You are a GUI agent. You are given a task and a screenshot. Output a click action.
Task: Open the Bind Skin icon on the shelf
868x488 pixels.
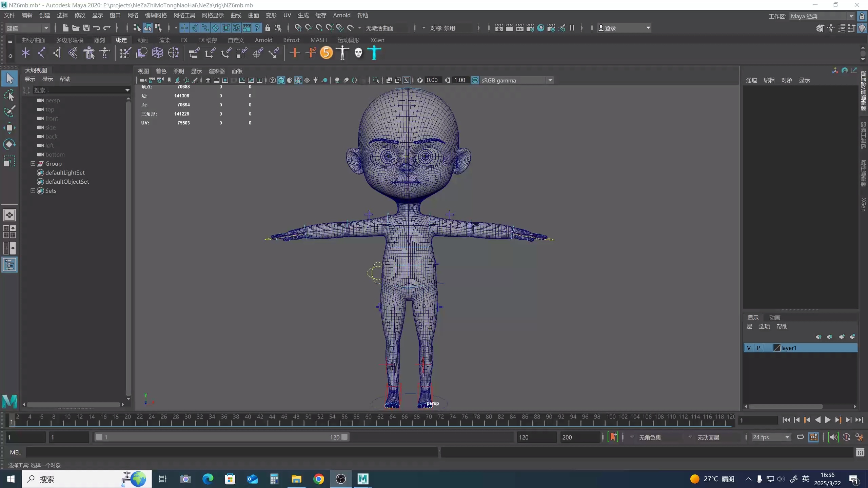pyautogui.click(x=141, y=53)
